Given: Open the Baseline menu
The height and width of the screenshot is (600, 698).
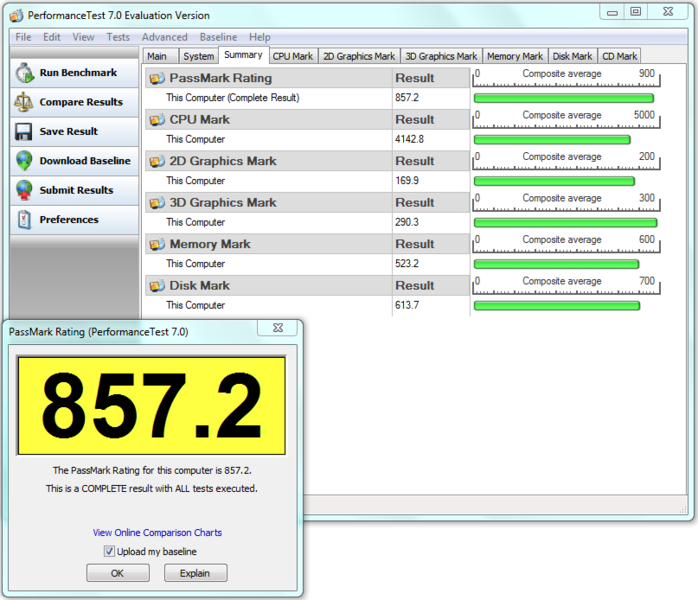Looking at the screenshot, I should coord(218,37).
